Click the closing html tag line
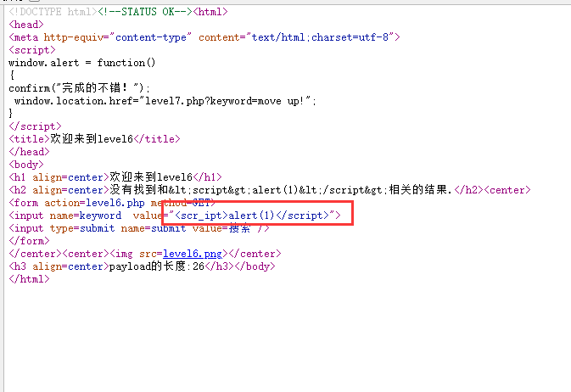This screenshot has height=392, width=571. tap(29, 279)
